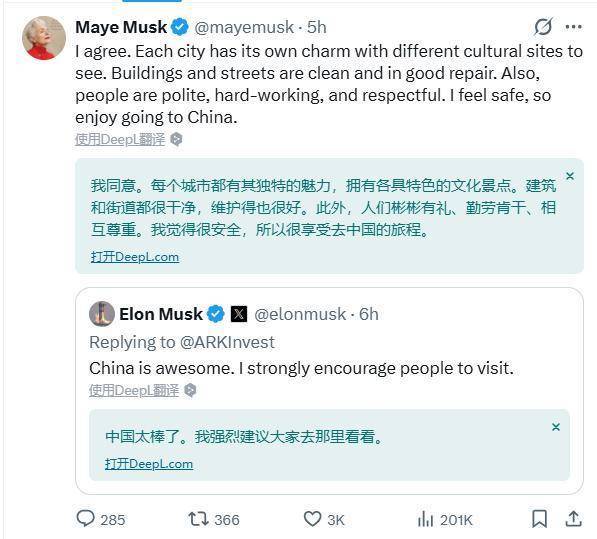Click Elon Musk's verified checkmark badge
Screen dimensions: 597x539
tap(216, 314)
